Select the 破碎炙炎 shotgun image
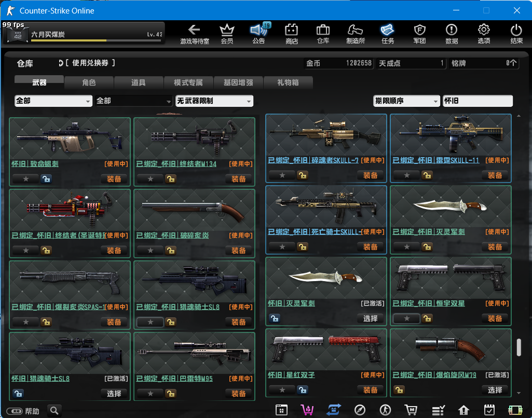 (x=195, y=210)
